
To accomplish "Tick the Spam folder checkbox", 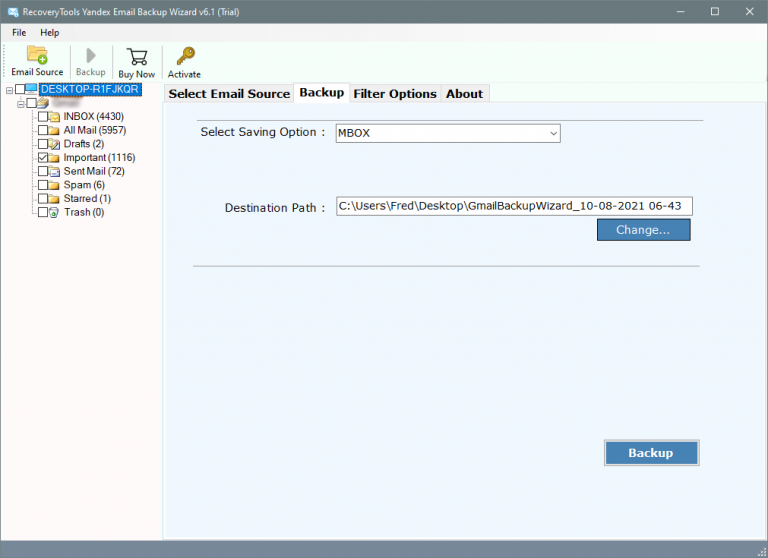I will 42,185.
